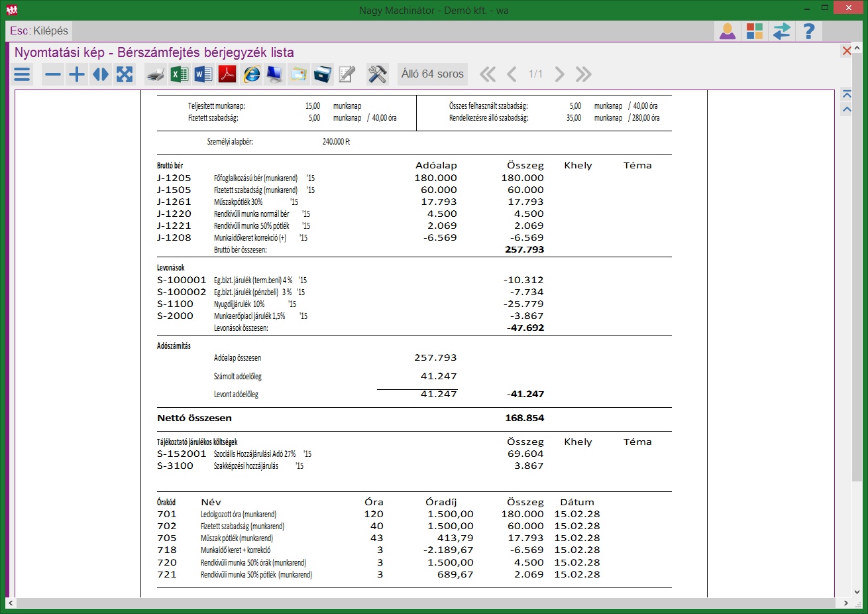This screenshot has height=614, width=868.
Task: Open help with the question mark icon
Action: pyautogui.click(x=808, y=31)
